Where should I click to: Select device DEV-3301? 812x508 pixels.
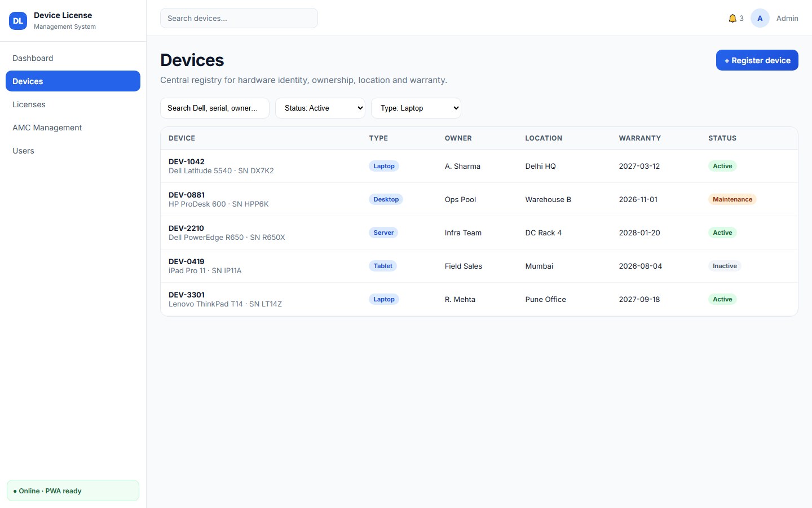point(479,299)
